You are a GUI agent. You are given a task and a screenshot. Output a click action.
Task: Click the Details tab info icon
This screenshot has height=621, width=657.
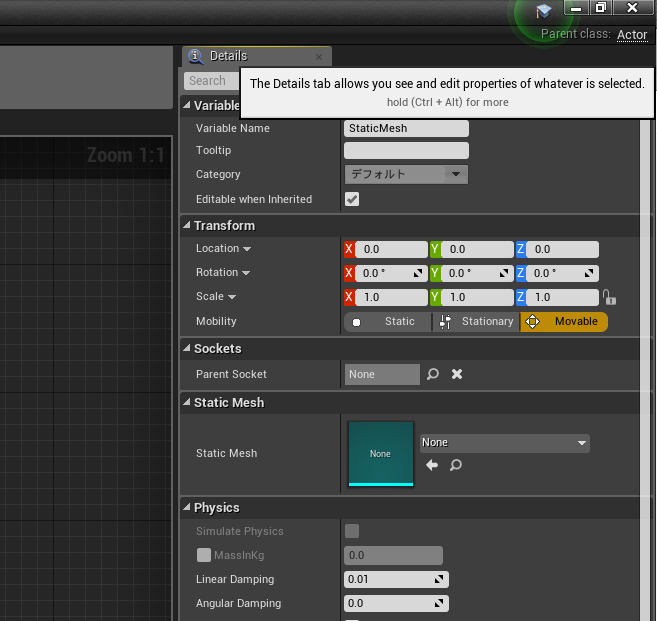tap(196, 56)
